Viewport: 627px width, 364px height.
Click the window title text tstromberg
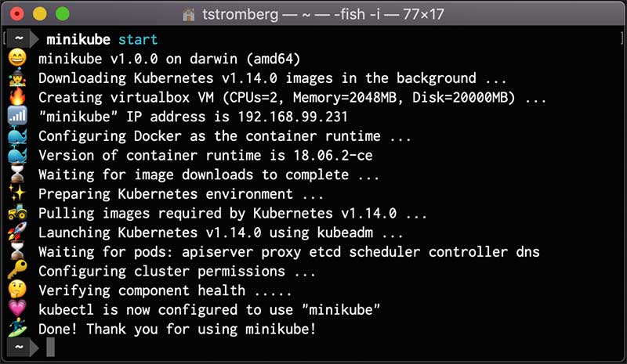[x=236, y=14]
